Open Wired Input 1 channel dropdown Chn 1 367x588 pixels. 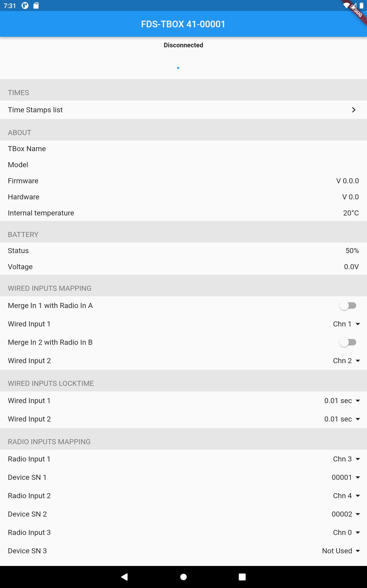pyautogui.click(x=346, y=324)
